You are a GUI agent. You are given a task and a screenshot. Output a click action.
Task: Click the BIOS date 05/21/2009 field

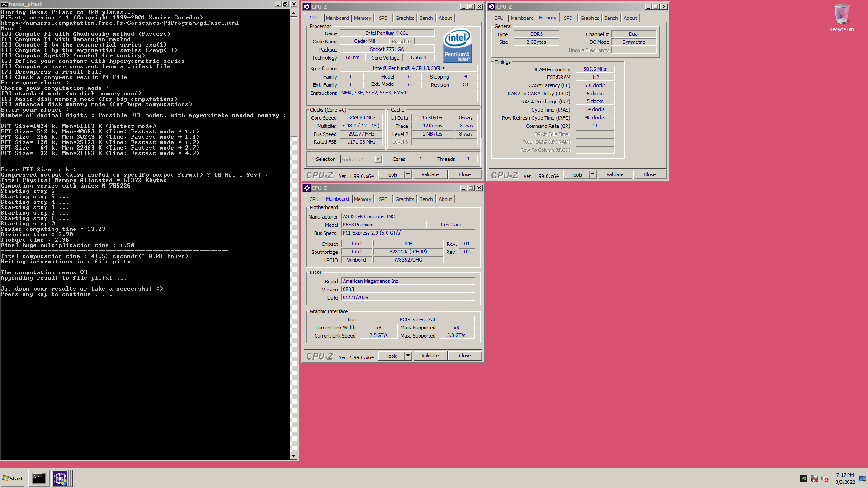408,298
